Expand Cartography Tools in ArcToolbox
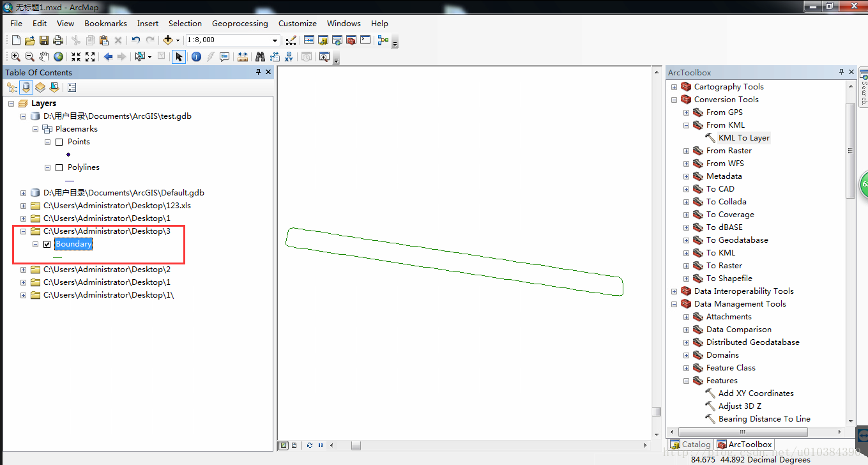This screenshot has width=868, height=465. 674,87
